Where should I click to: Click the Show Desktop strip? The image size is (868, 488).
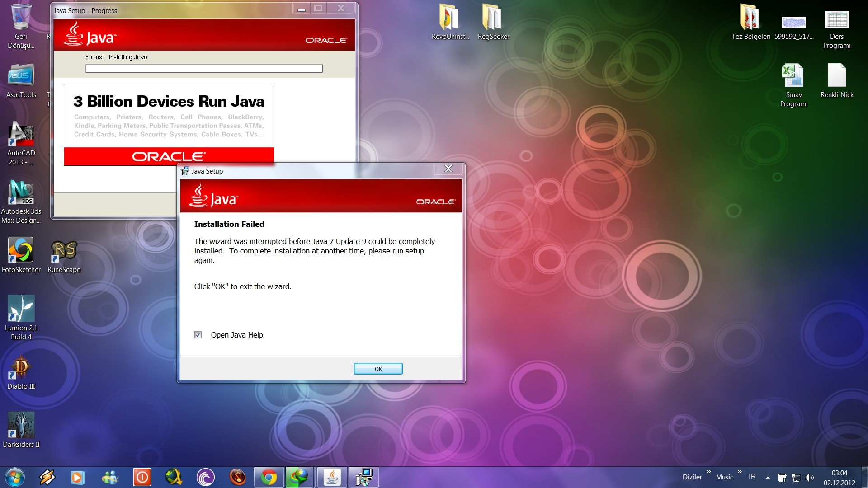pos(864,478)
